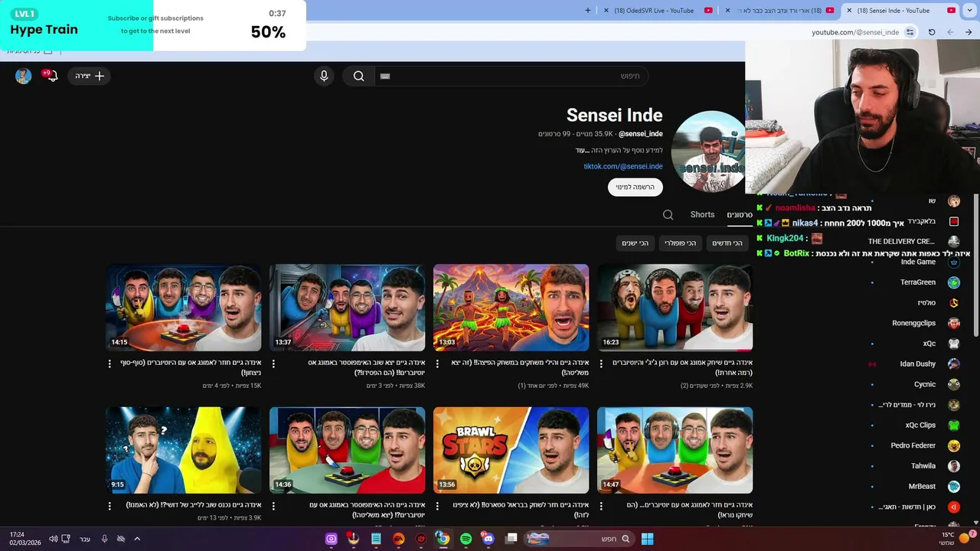Open Spotify from the taskbar
Screen dimensions: 980x551
pos(466,539)
